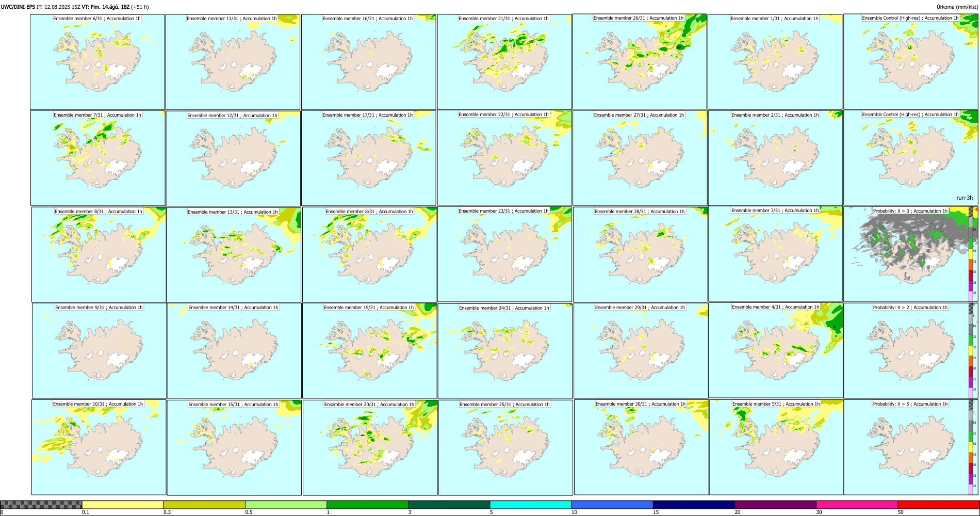
Task: Click the run-3h label on control map
Action: point(964,198)
